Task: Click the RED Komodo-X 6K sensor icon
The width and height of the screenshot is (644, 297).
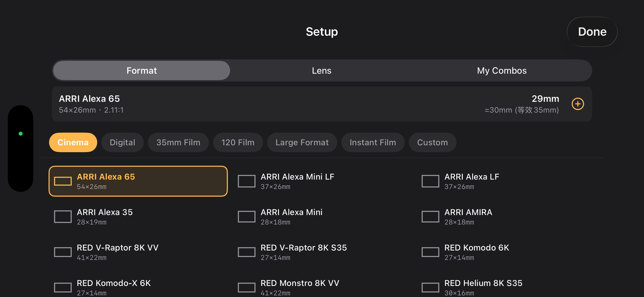Action: 63,288
